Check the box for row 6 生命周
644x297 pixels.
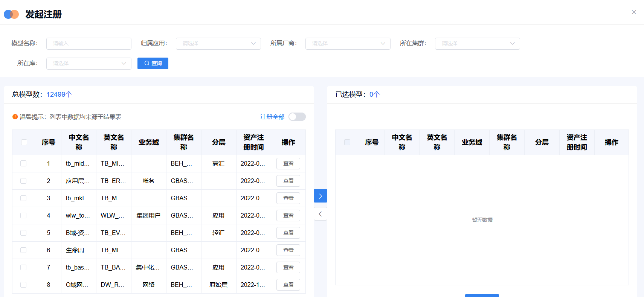pos(23,250)
